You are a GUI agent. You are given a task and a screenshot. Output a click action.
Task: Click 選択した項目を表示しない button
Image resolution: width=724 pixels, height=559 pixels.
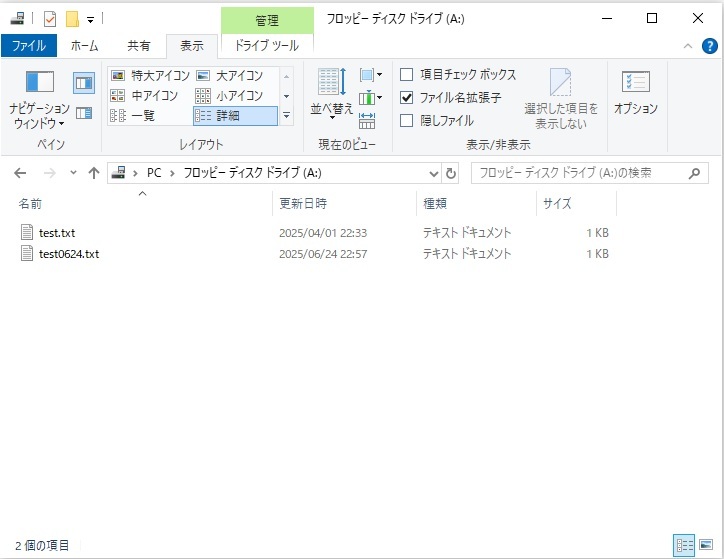click(x=561, y=99)
